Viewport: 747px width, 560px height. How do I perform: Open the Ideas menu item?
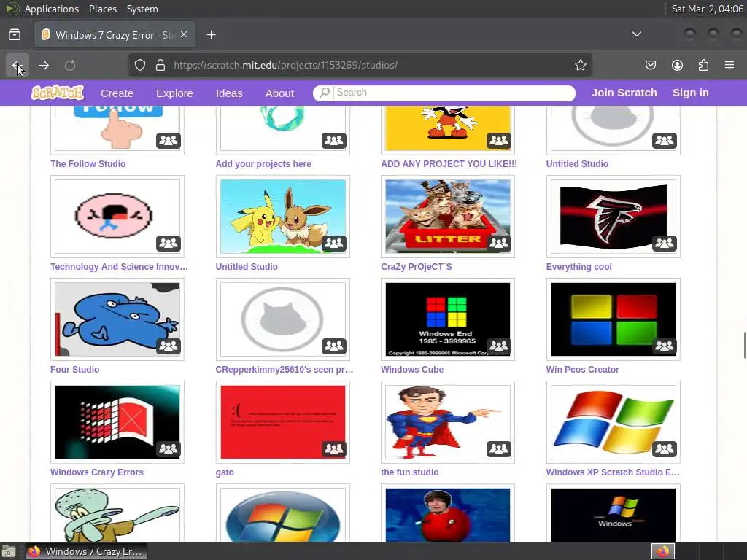[x=229, y=93]
